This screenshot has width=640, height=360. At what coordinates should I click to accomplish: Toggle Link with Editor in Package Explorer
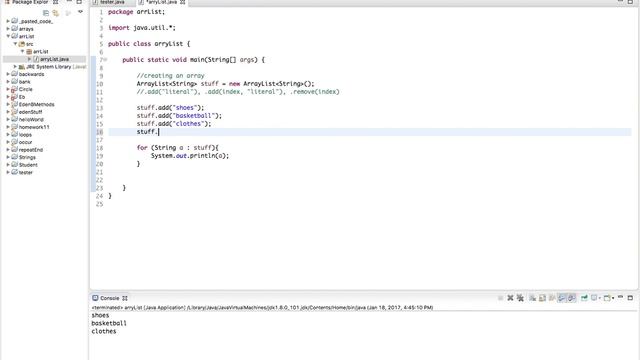tap(56, 13)
